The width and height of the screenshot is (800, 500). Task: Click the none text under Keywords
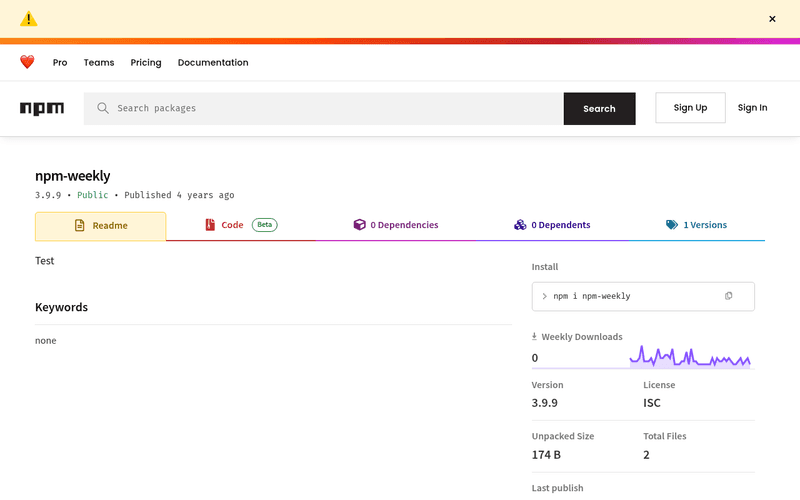[45, 341]
